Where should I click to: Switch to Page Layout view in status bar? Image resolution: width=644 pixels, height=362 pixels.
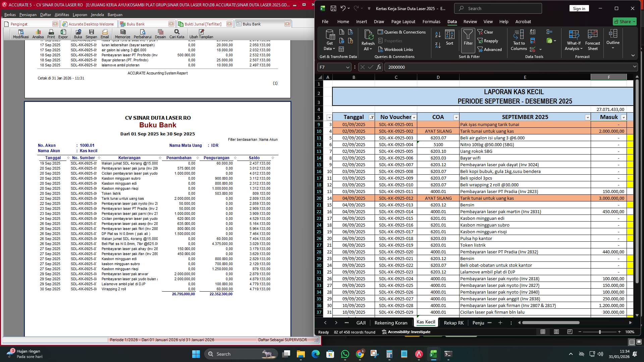(x=556, y=332)
